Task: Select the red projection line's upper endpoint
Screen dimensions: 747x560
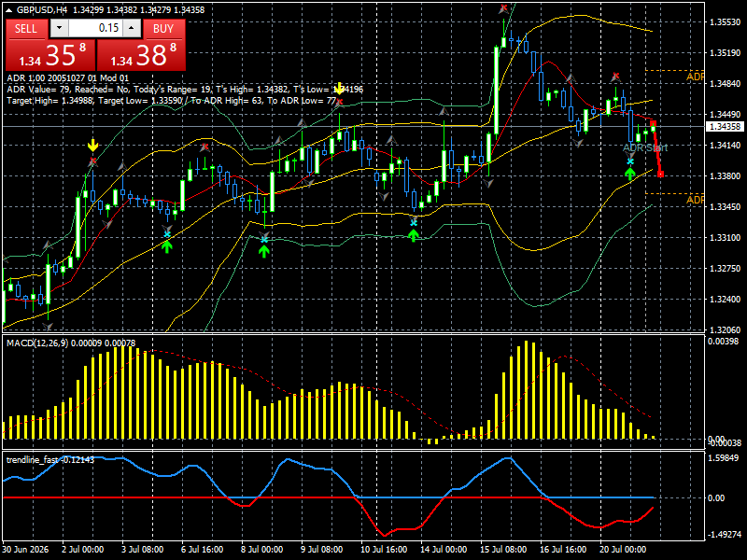Action: [653, 123]
